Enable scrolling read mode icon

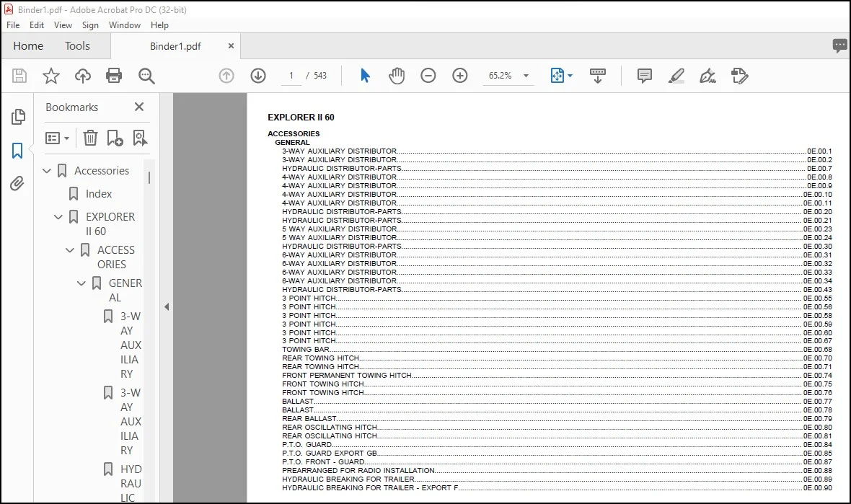click(598, 76)
